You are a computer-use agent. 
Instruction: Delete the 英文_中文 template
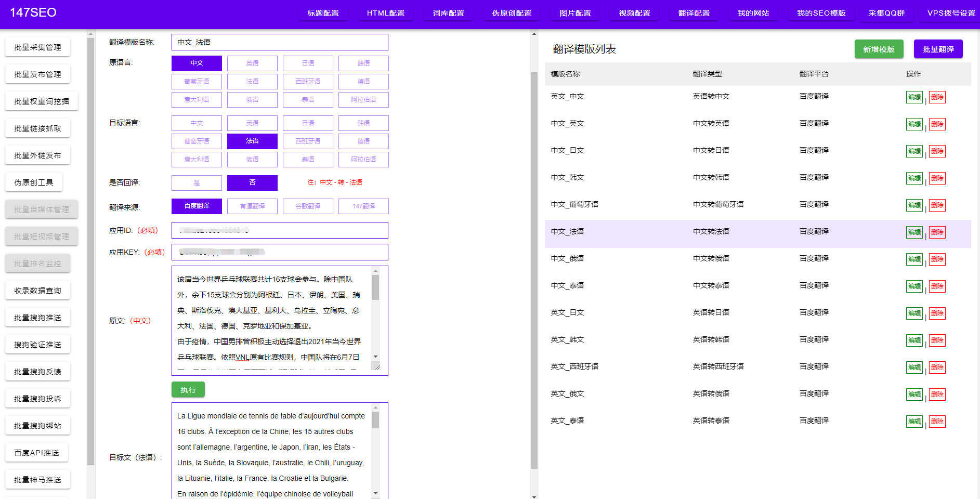click(x=937, y=97)
